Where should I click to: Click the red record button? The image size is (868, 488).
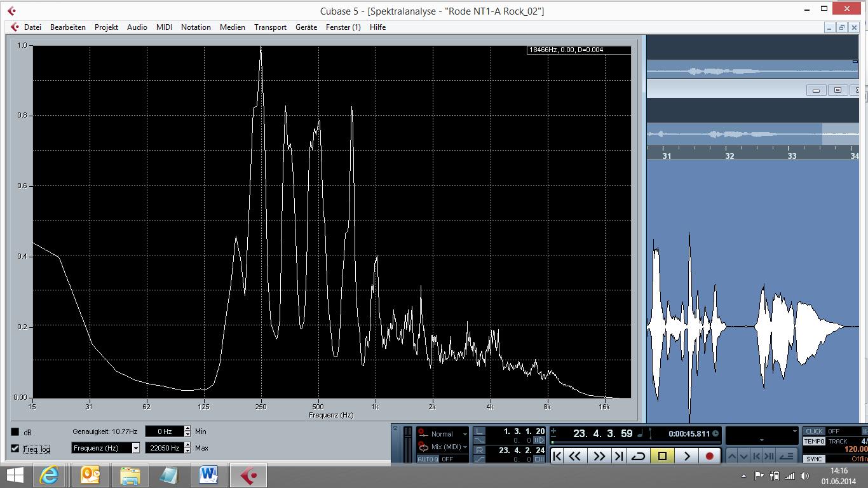709,456
